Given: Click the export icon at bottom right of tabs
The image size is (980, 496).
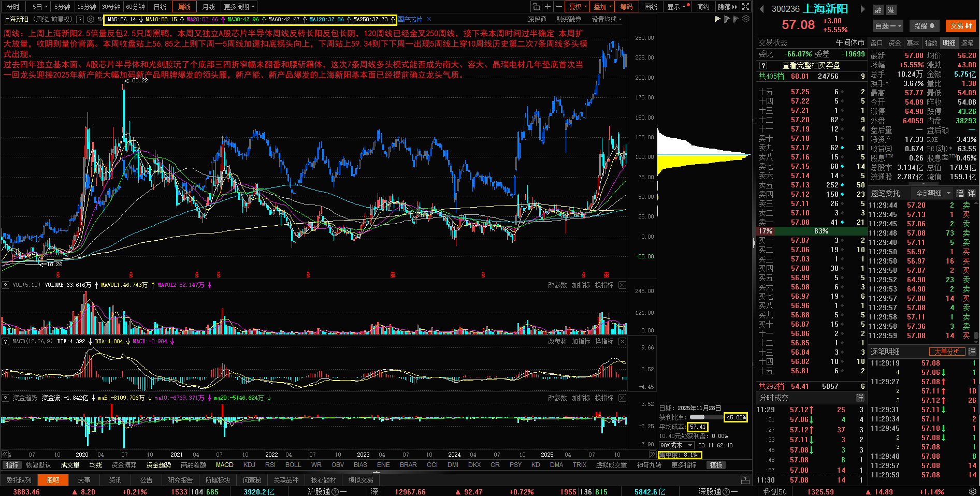Looking at the screenshot, I should (x=745, y=480).
